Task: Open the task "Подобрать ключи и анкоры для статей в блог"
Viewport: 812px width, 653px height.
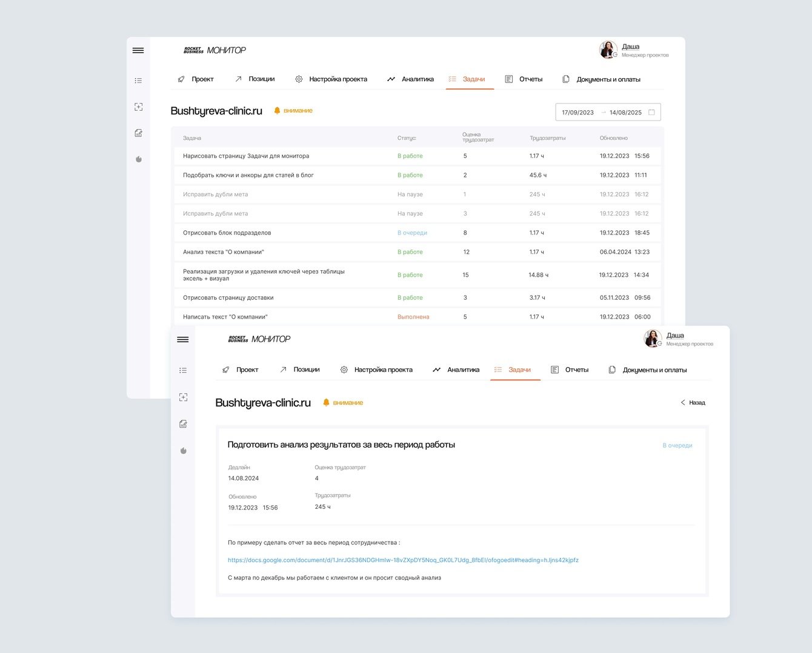Action: click(x=248, y=175)
